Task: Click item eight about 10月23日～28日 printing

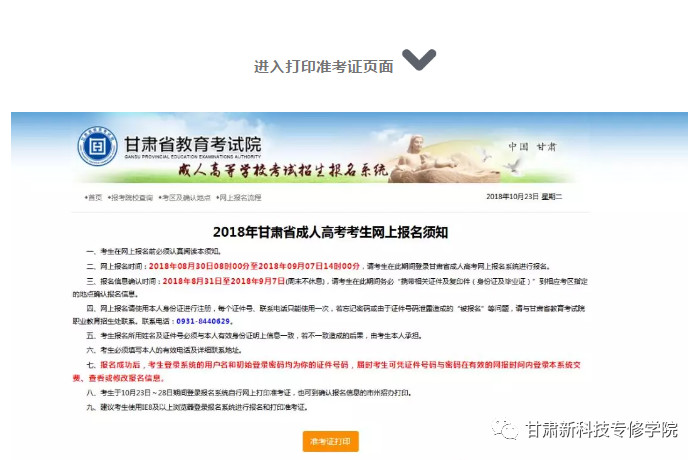Action: tap(249, 393)
